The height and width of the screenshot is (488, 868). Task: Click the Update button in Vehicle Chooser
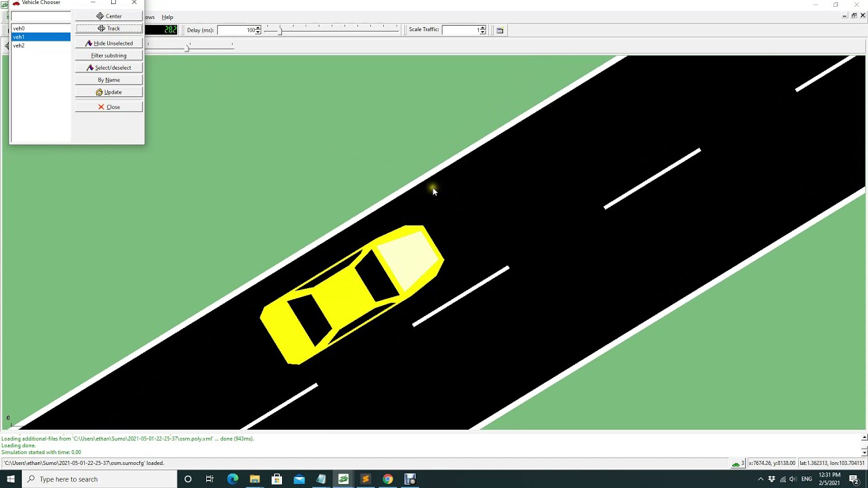[x=108, y=92]
